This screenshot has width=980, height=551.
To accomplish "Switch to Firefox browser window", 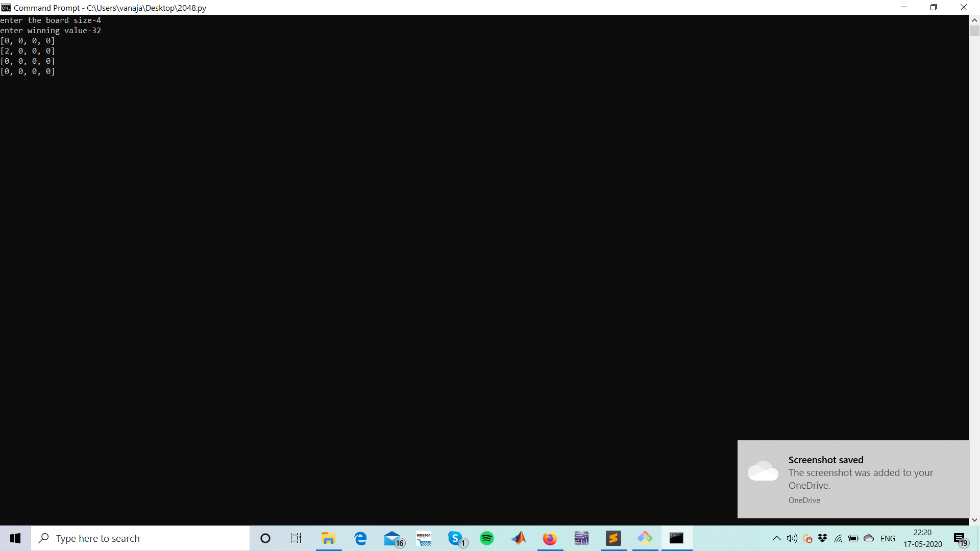I will pos(550,538).
